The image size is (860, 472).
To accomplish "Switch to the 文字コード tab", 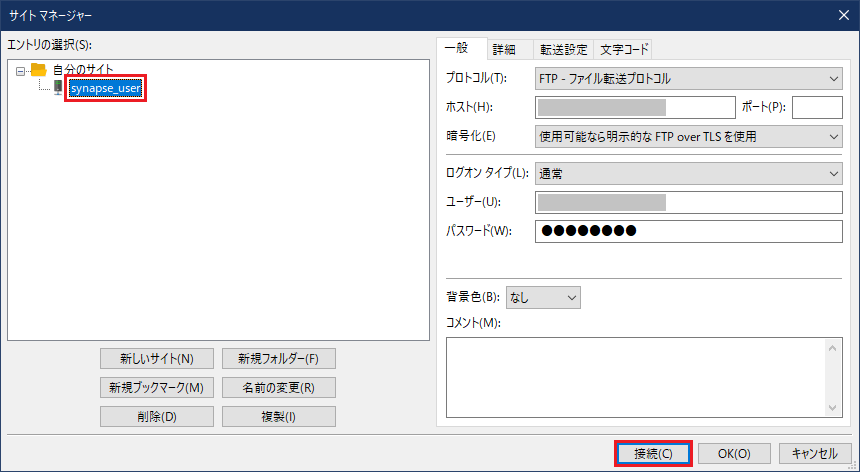I will [x=623, y=49].
